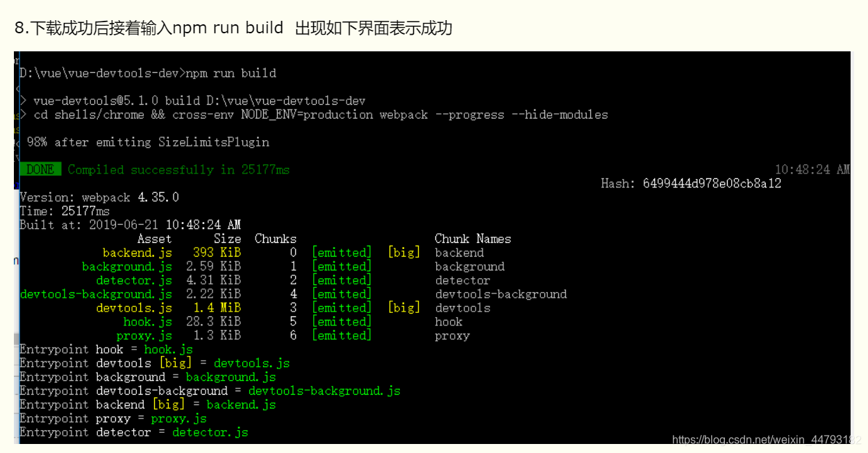Viewport: 868px width, 453px height.
Task: Click the 98% SizeLimitsPlugin progress line
Action: 149,142
